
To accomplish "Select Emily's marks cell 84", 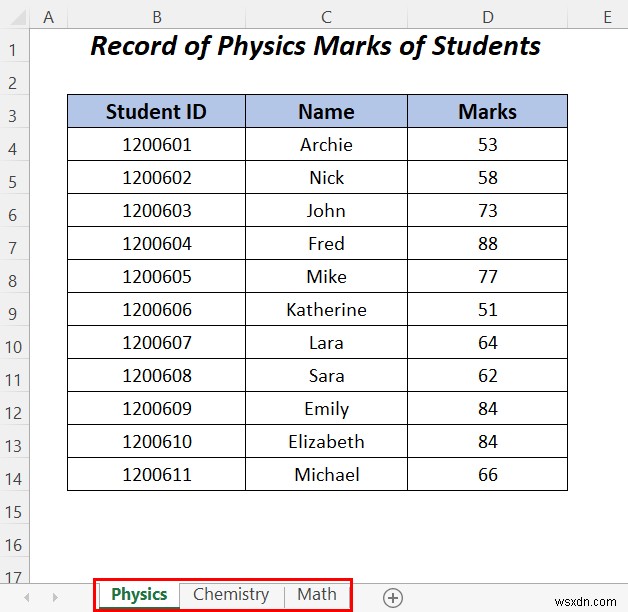I will 487,409.
